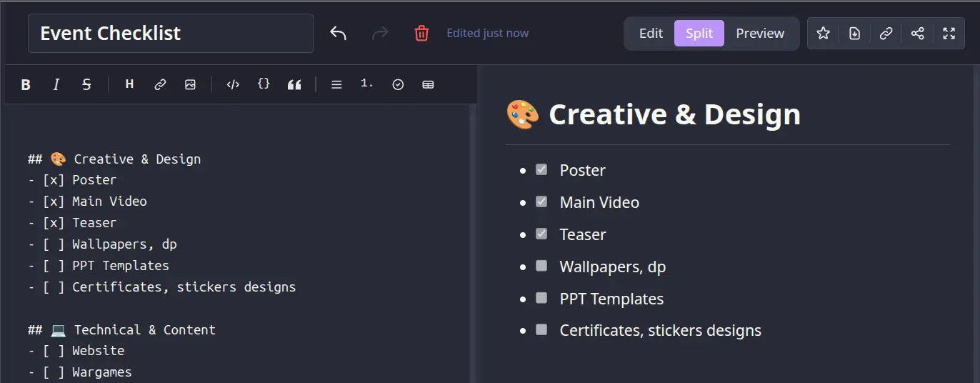
Task: Delete this note with trash icon
Action: (421, 33)
